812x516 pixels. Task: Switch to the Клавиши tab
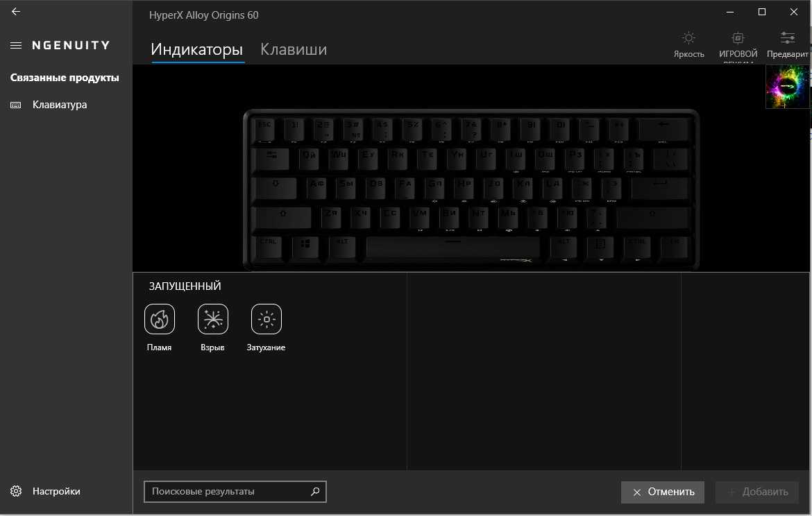pyautogui.click(x=294, y=49)
